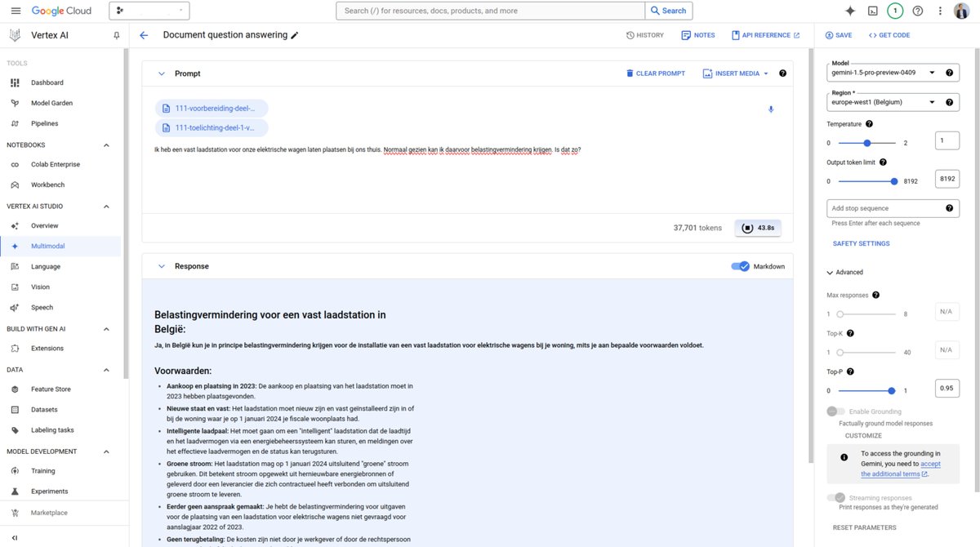Pin the Vertex AI sidebar
The height and width of the screenshot is (547, 980).
(x=116, y=36)
